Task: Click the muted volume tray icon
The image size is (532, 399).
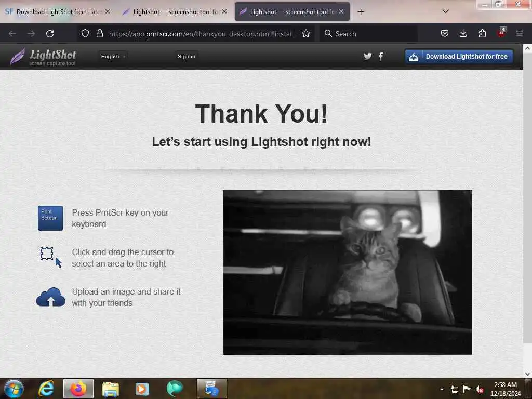Action: coord(480,389)
